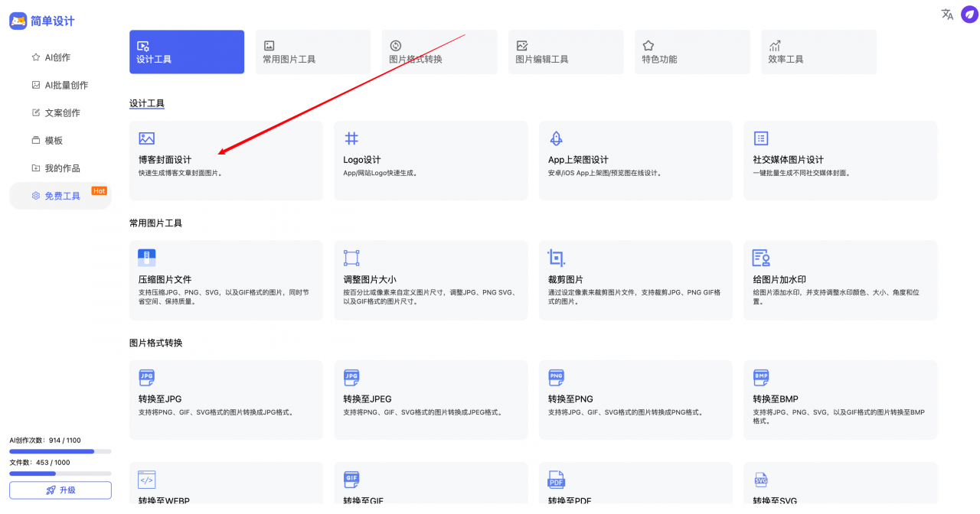The height and width of the screenshot is (514, 980).
Task: Click the 调整图片大小 resize icon
Action: [351, 258]
